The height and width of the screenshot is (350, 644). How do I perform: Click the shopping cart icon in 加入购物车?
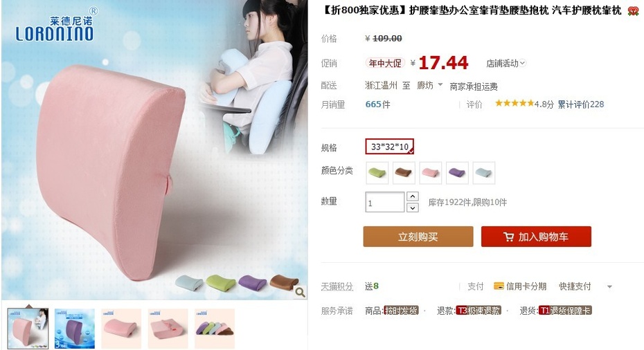point(508,237)
